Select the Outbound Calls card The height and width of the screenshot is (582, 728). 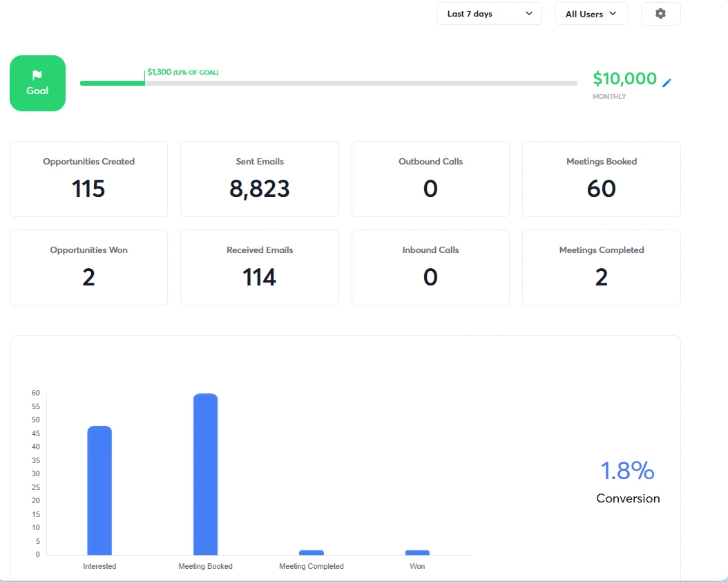(x=430, y=179)
